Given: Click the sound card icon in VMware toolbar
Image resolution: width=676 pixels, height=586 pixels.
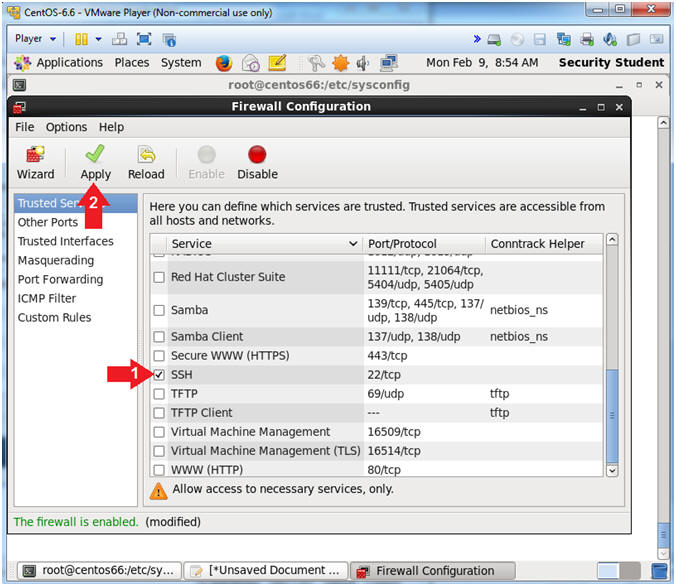Looking at the screenshot, I should pyautogui.click(x=610, y=39).
